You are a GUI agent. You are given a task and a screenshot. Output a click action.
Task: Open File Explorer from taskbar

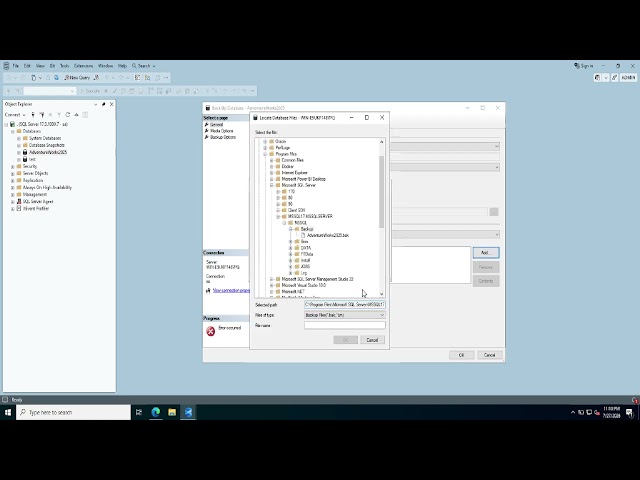tap(172, 412)
